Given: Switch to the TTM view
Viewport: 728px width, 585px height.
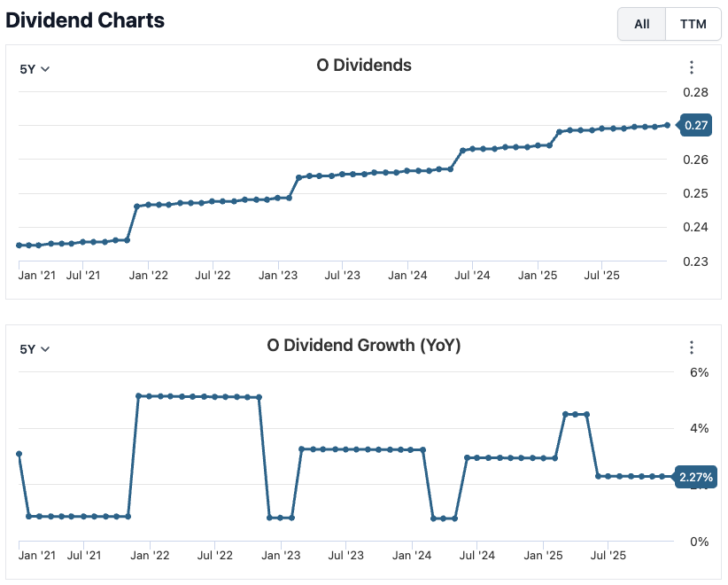Looking at the screenshot, I should [693, 24].
